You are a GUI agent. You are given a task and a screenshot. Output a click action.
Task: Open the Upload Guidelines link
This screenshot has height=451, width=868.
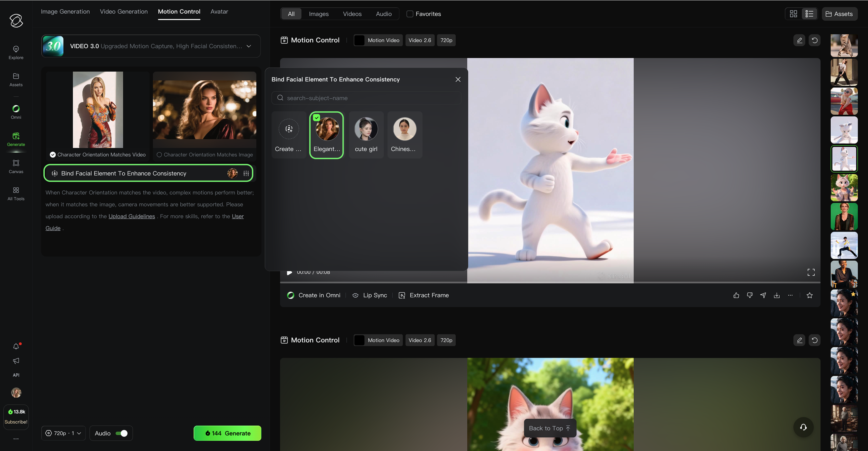tap(131, 216)
